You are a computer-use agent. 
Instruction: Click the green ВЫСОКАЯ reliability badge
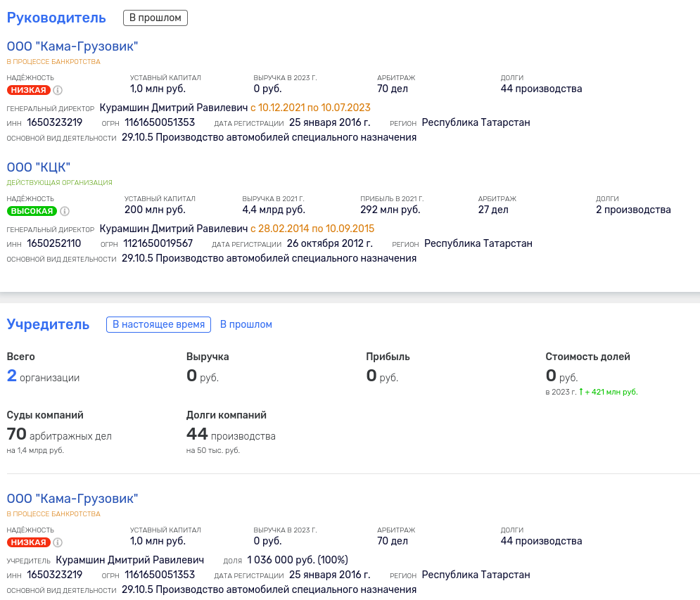(32, 211)
